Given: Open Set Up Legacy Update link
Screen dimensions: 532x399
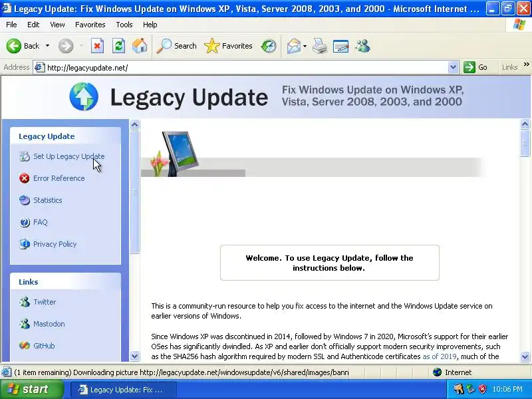Looking at the screenshot, I should [x=69, y=156].
